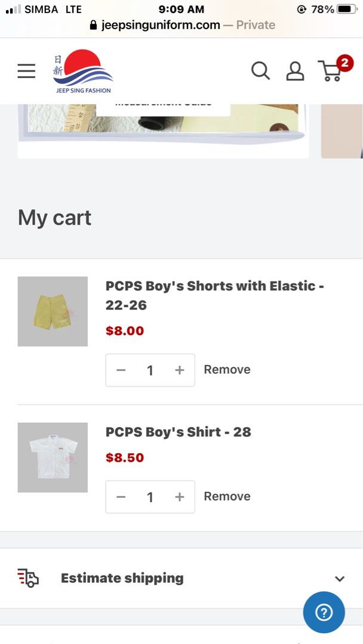Open the search icon
Image resolution: width=363 pixels, height=644 pixels.
260,71
